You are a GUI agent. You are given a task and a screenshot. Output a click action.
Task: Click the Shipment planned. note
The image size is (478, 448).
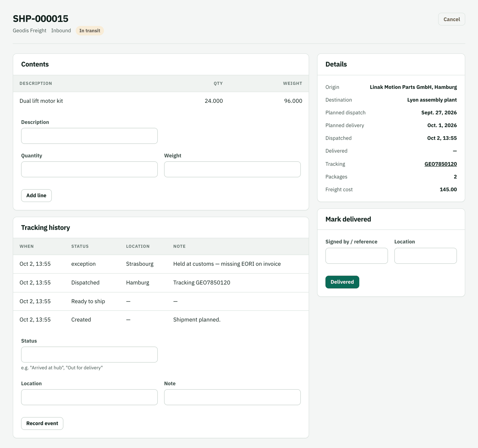click(x=197, y=320)
